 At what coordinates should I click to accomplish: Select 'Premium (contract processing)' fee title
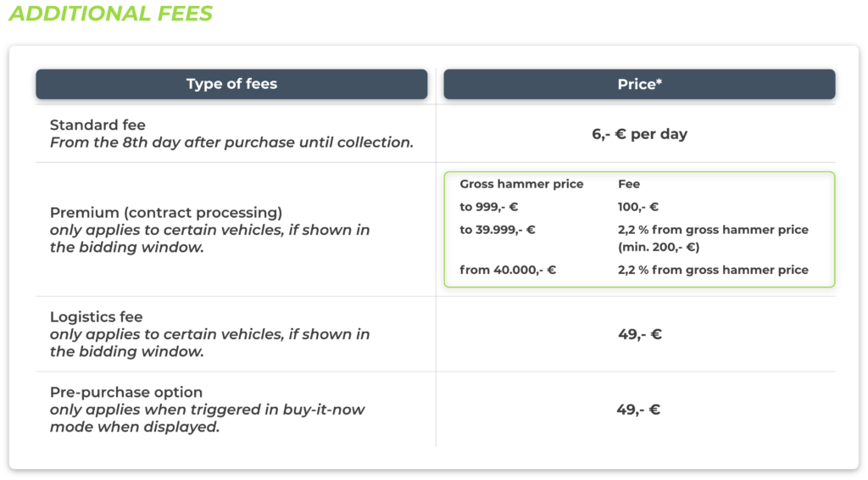pyautogui.click(x=166, y=212)
